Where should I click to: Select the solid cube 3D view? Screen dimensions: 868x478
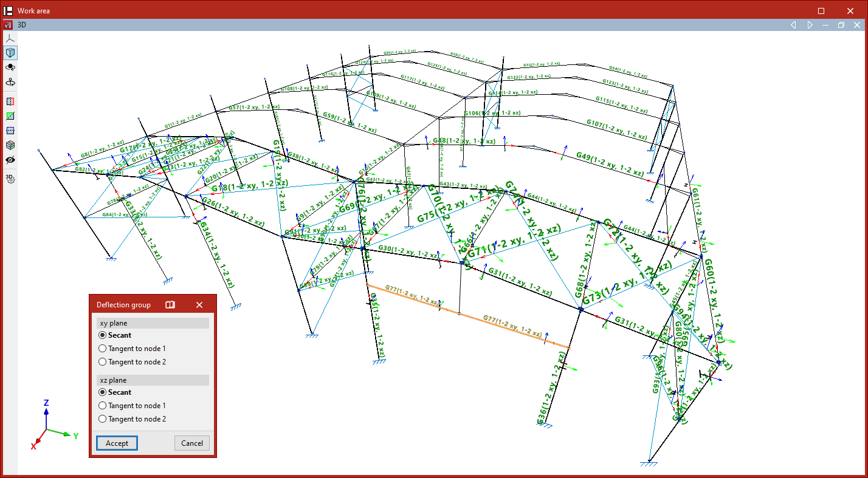click(10, 53)
